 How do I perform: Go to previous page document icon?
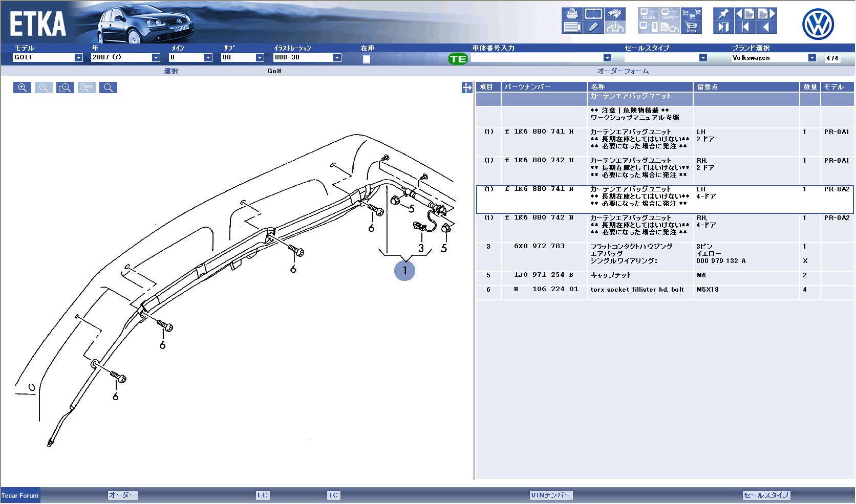tap(745, 14)
